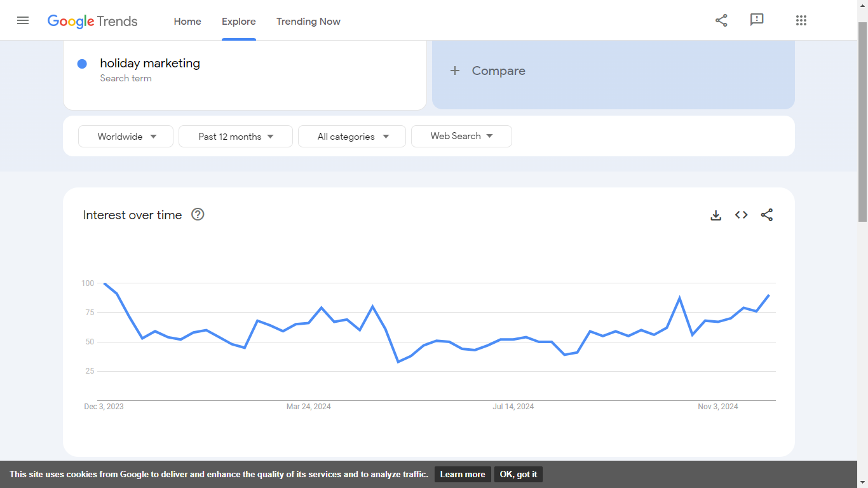Edit the holiday marketing search term

(150, 63)
